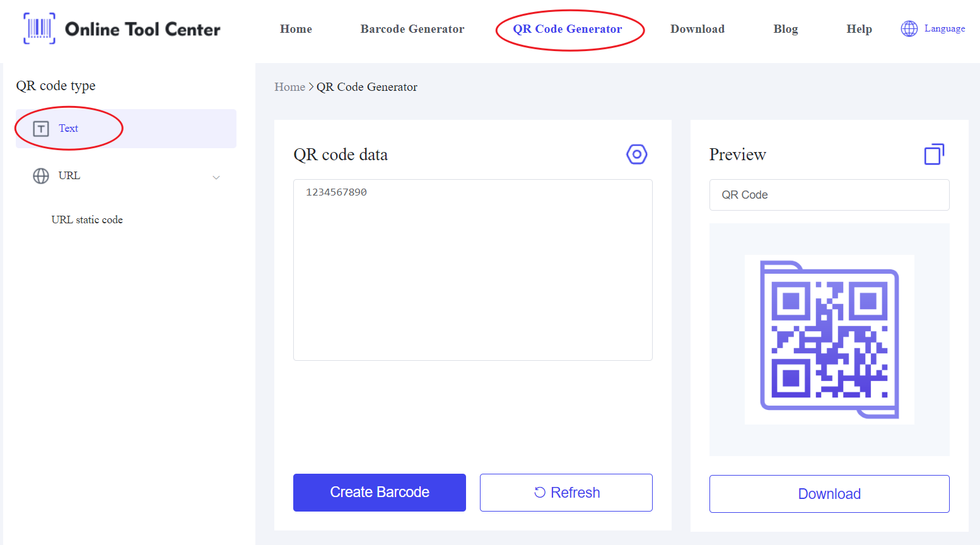Screen dimensions: 980x545
Task: Go to Barcode Generator menu
Action: click(x=412, y=29)
